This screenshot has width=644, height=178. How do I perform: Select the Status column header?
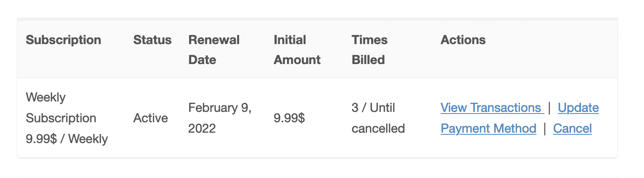click(x=152, y=40)
